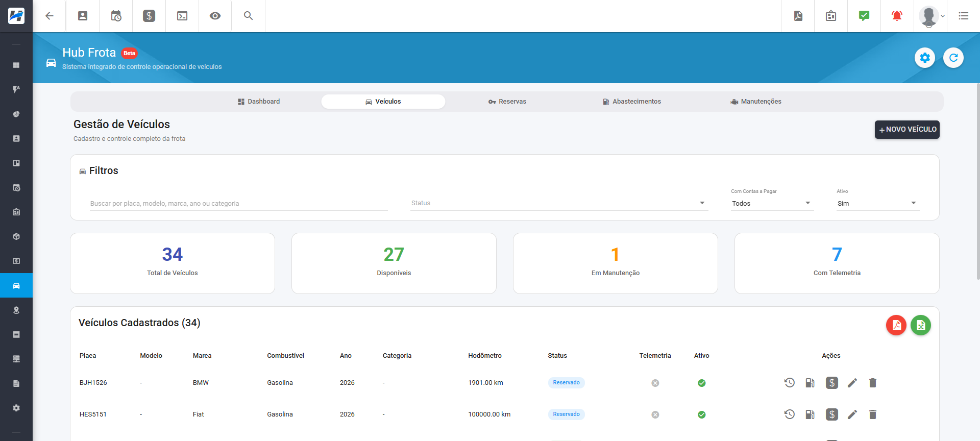The width and height of the screenshot is (980, 441).
Task: Click the sidebar dashboard grid icon
Action: pos(16,65)
